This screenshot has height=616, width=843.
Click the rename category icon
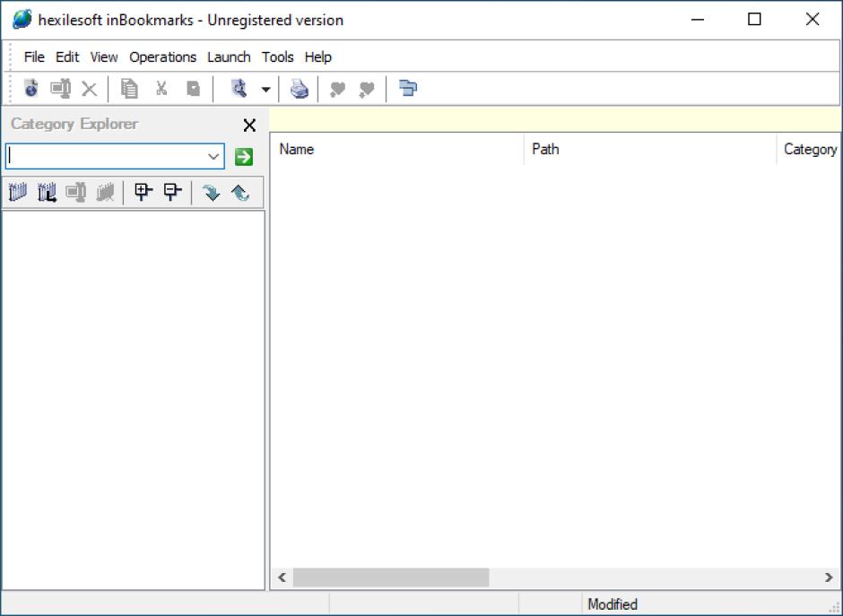[76, 192]
